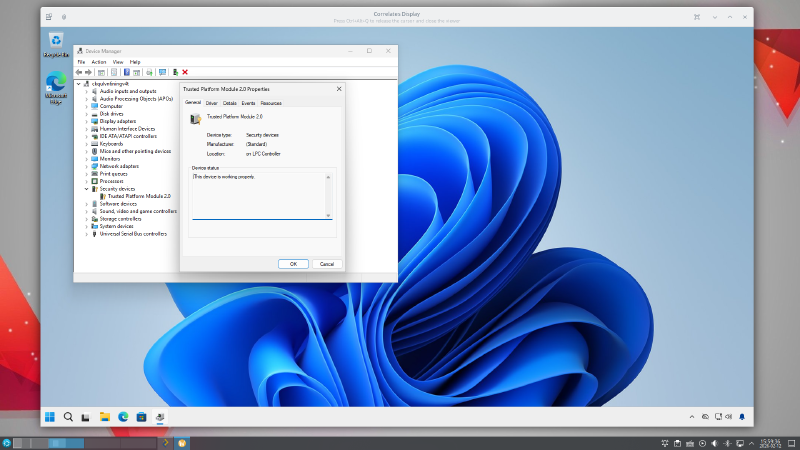Click the host panel volume icon

[x=715, y=443]
